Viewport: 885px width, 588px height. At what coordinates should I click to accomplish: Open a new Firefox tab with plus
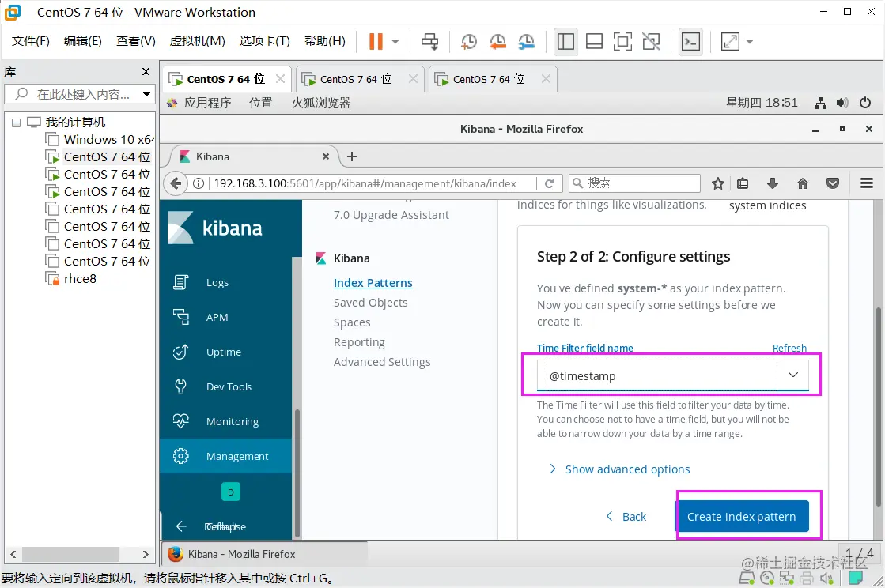pos(352,156)
